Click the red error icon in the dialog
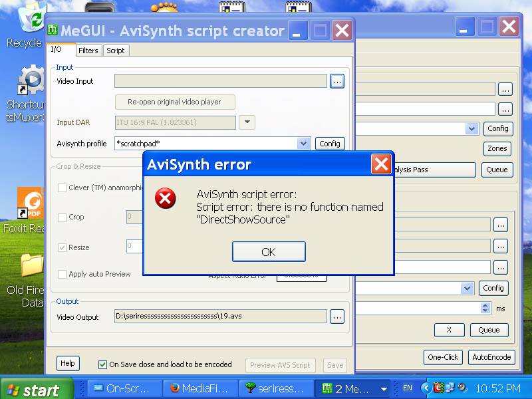 click(x=165, y=198)
